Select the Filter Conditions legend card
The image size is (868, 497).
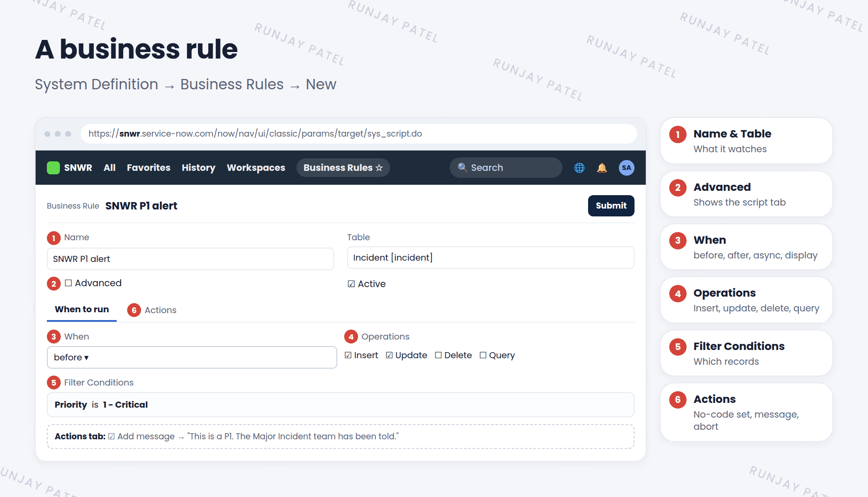[x=746, y=353]
